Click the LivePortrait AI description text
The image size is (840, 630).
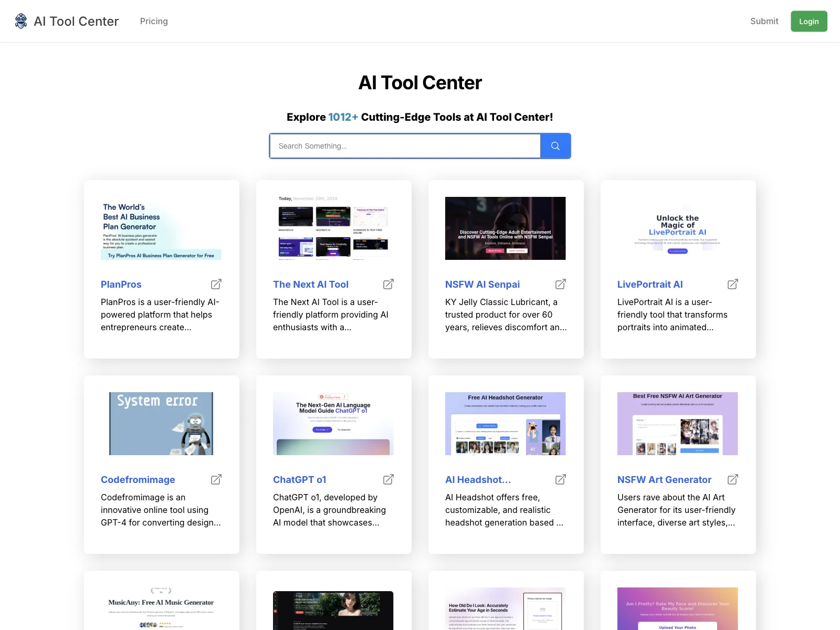pos(673,314)
